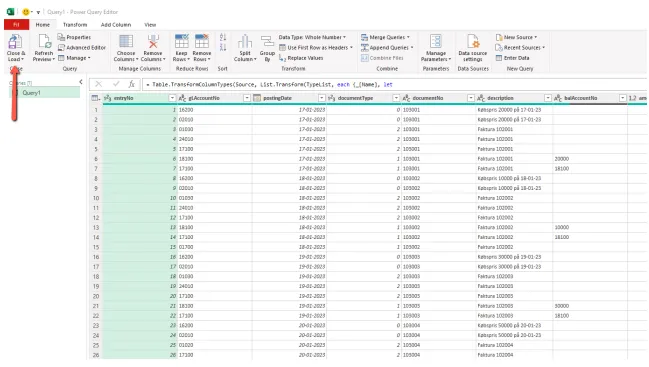Image resolution: width=649 pixels, height=367 pixels.
Task: Open the Advanced Editor
Action: coord(82,48)
